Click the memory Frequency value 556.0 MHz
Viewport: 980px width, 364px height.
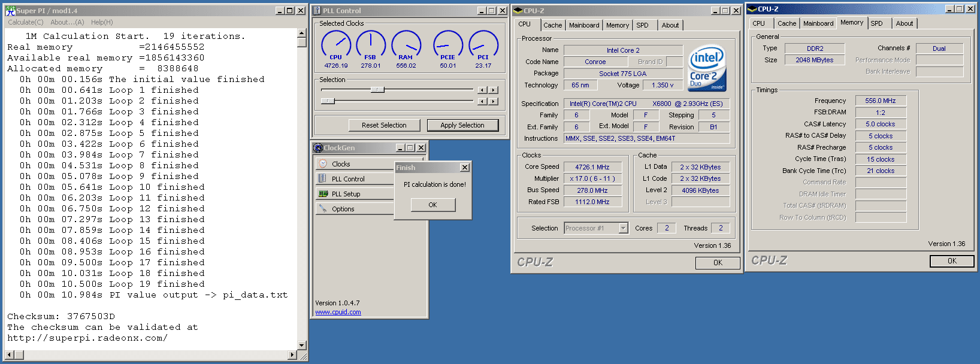[x=881, y=101]
